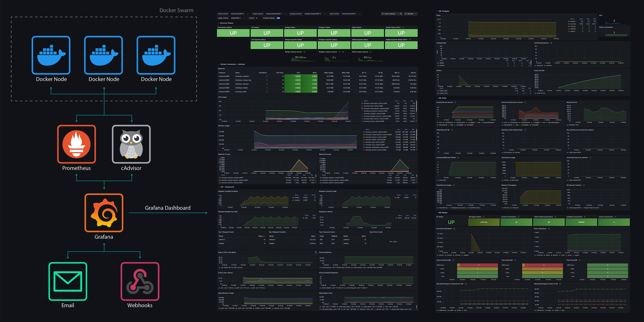The height and width of the screenshot is (322, 644).
Task: Toggle the inserted series in Rows legend
Action: tap(572, 26)
